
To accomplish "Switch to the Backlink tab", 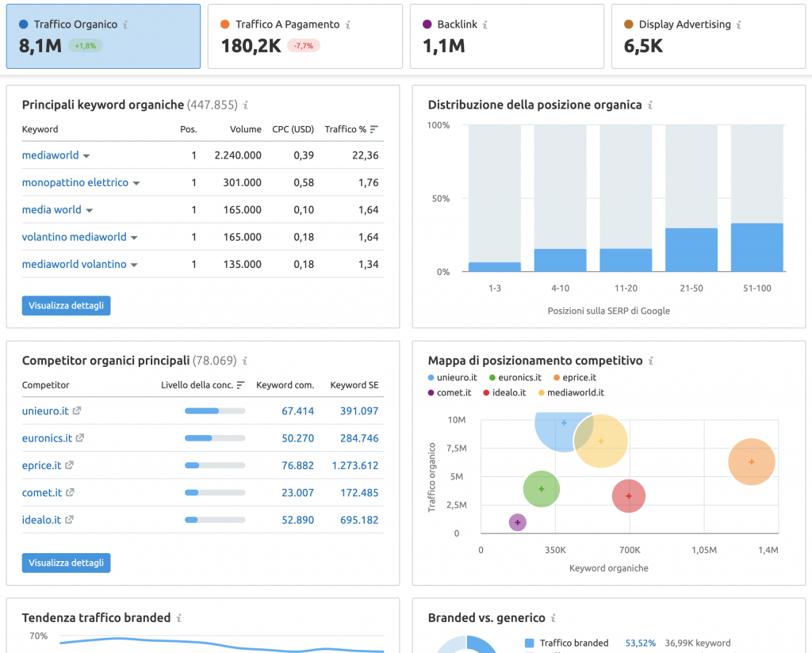I will pyautogui.click(x=507, y=36).
